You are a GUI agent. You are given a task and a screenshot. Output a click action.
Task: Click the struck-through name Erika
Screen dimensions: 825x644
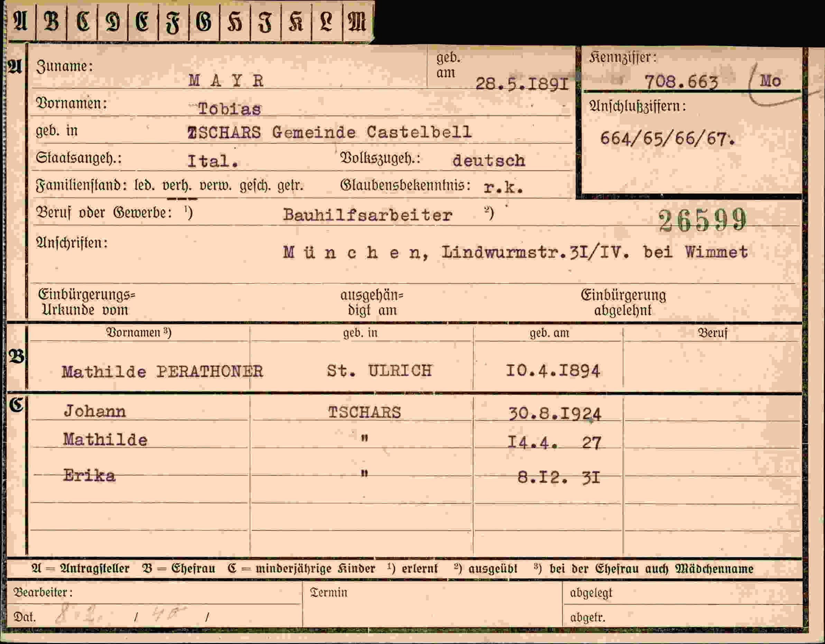(x=89, y=476)
